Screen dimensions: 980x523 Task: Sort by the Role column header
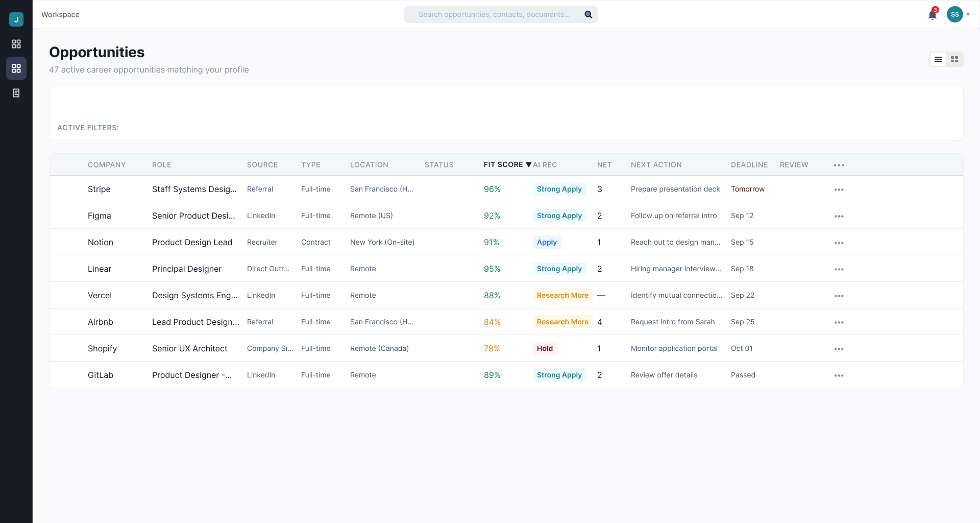click(162, 164)
